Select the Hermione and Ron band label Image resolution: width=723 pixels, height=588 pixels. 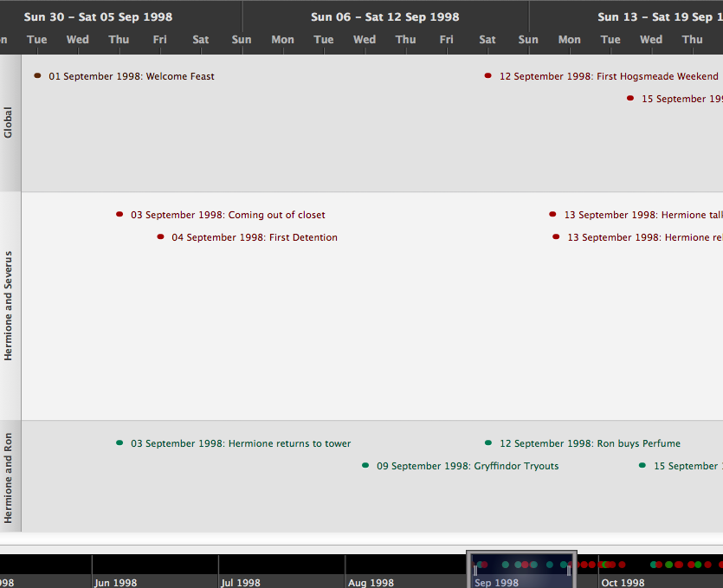click(x=10, y=477)
